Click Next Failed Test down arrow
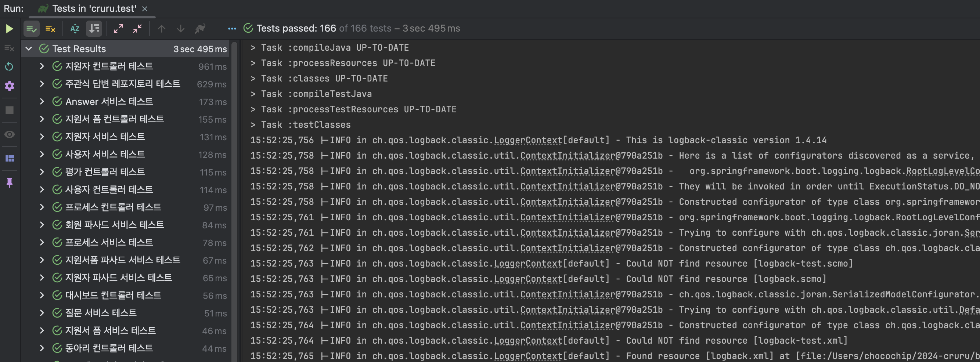 [x=181, y=29]
